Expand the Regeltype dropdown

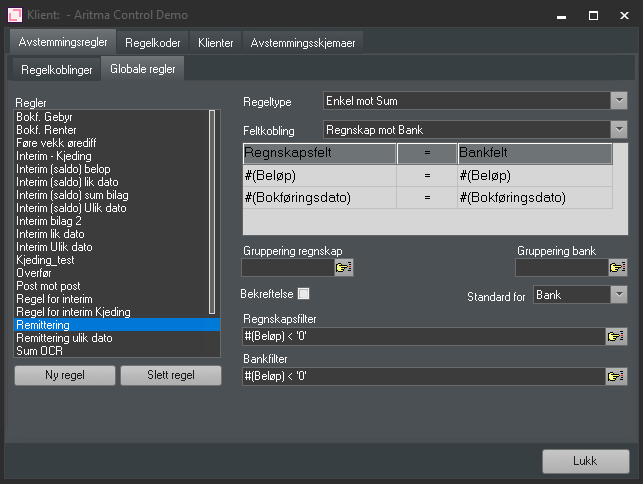point(618,101)
